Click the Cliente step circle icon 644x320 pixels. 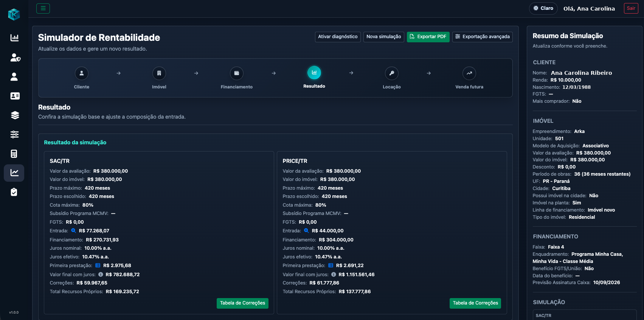point(82,73)
